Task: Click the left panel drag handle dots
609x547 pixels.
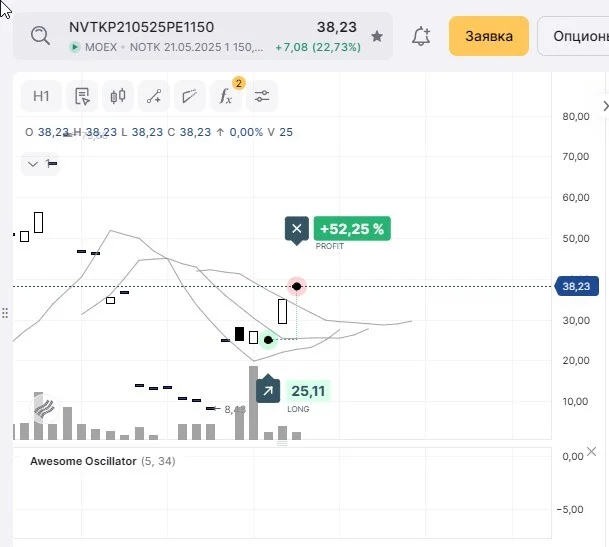Action: pos(5,313)
